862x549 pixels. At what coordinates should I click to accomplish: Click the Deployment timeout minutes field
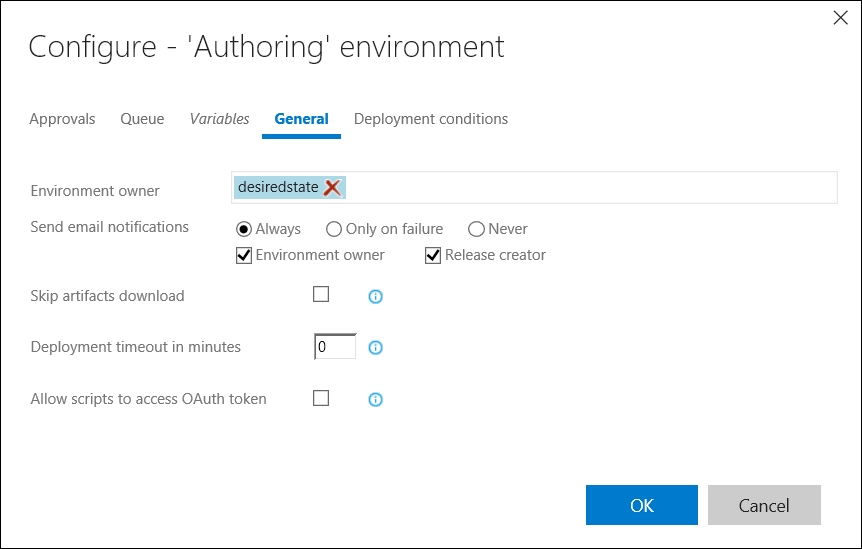pyautogui.click(x=335, y=347)
